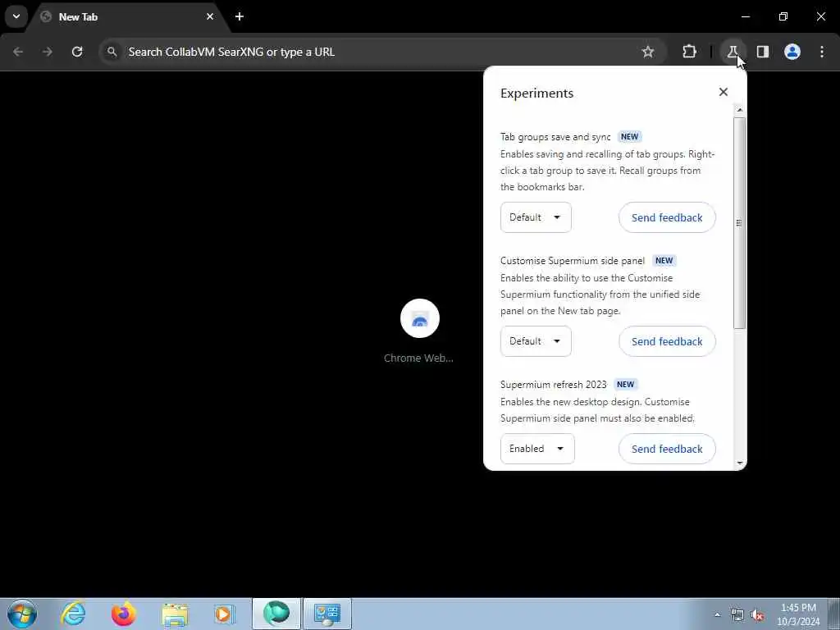Send feedback for Tab groups save and sync

click(667, 217)
